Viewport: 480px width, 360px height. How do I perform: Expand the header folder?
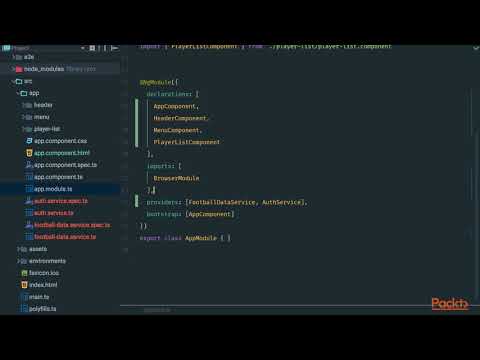23,105
